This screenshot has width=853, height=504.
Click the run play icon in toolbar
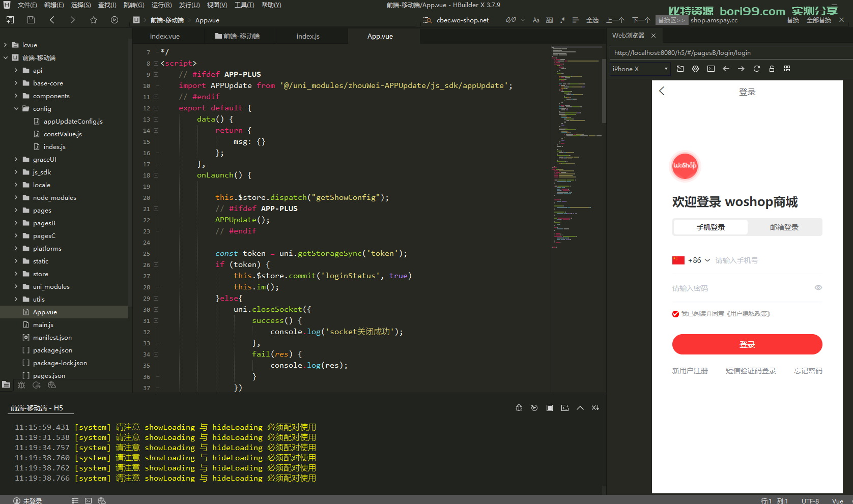coord(115,20)
